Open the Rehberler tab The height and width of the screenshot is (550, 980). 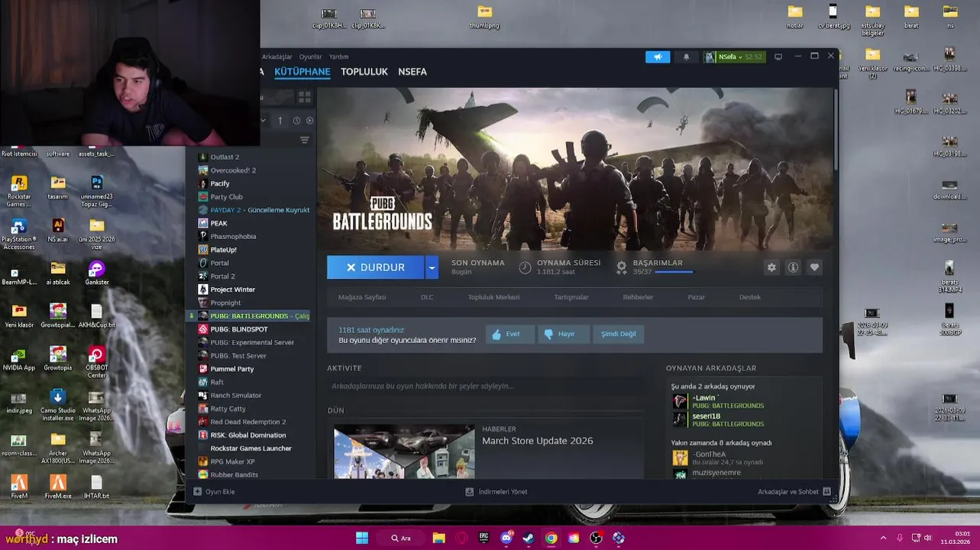[638, 297]
